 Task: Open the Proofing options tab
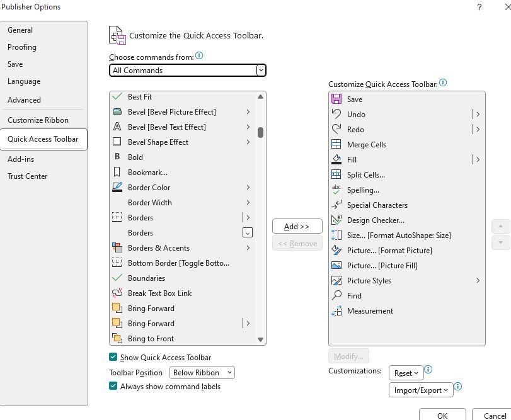coord(43,47)
